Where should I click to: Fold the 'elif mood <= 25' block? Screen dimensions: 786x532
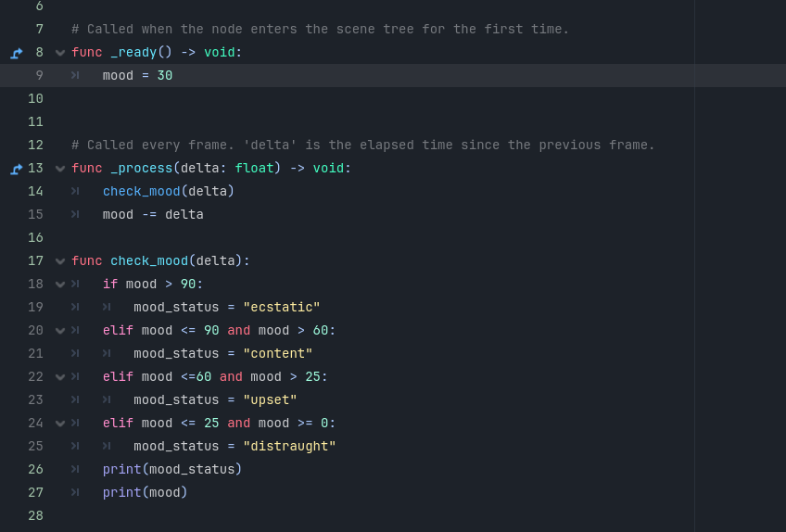(60, 424)
